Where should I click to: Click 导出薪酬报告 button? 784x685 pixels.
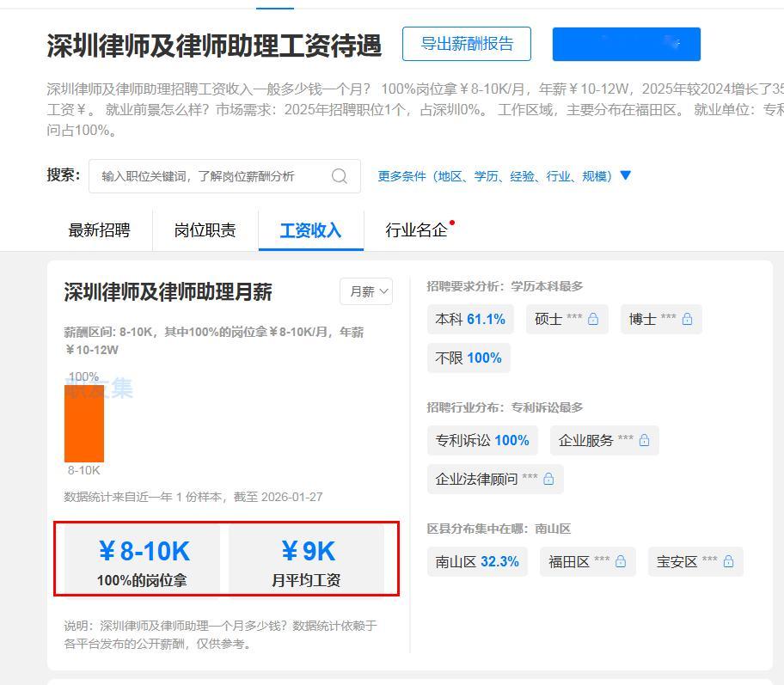pos(467,44)
